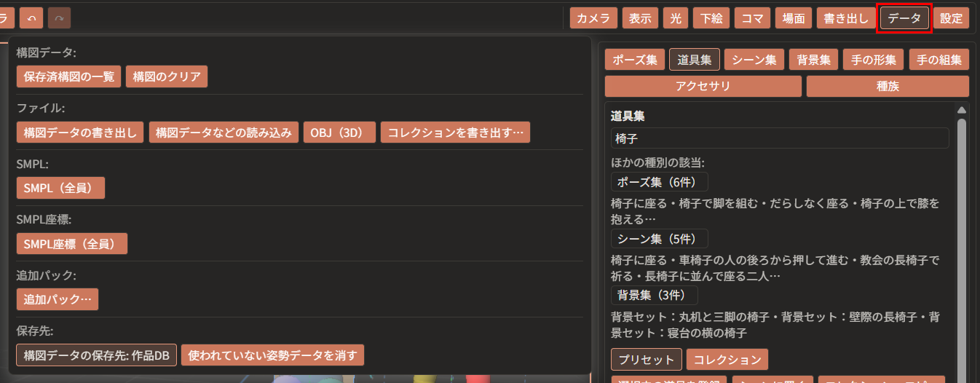Image resolution: width=980 pixels, height=383 pixels.
Task: Click the 構図データ: section label
Action: click(x=47, y=52)
